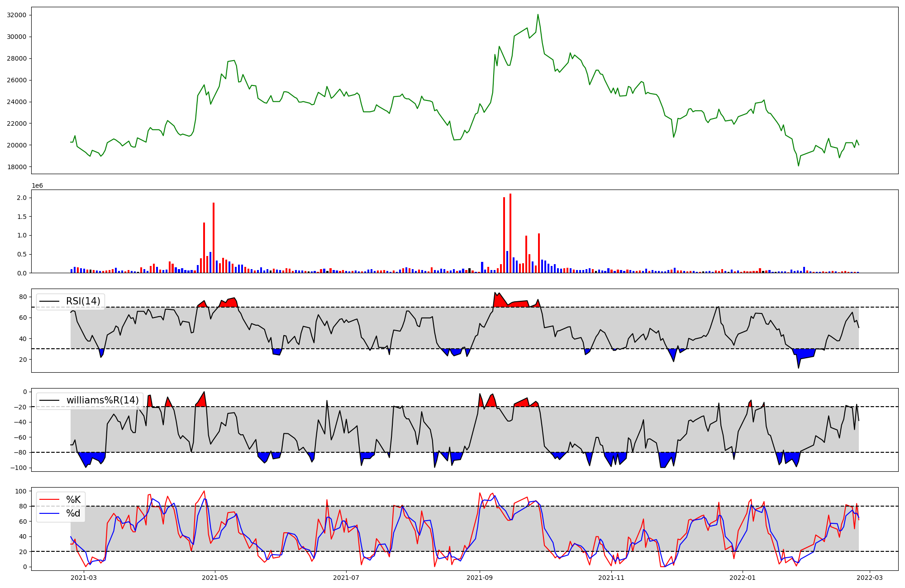Click the 2021-03 x-axis date label

point(84,578)
